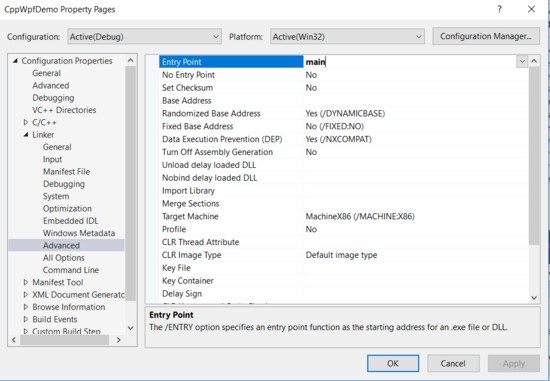The image size is (550, 381).
Task: Click the MachineX86 (/MACHINE:X86) value
Action: (x=360, y=216)
